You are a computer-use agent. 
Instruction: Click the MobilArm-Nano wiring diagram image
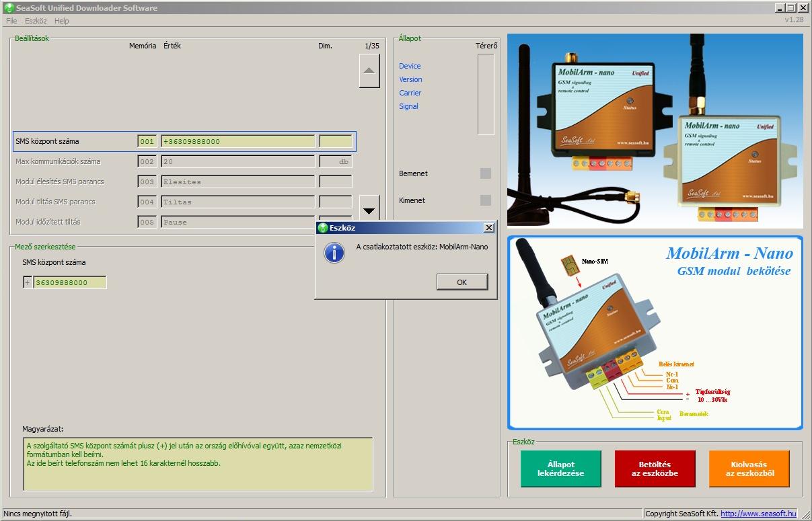click(x=655, y=333)
